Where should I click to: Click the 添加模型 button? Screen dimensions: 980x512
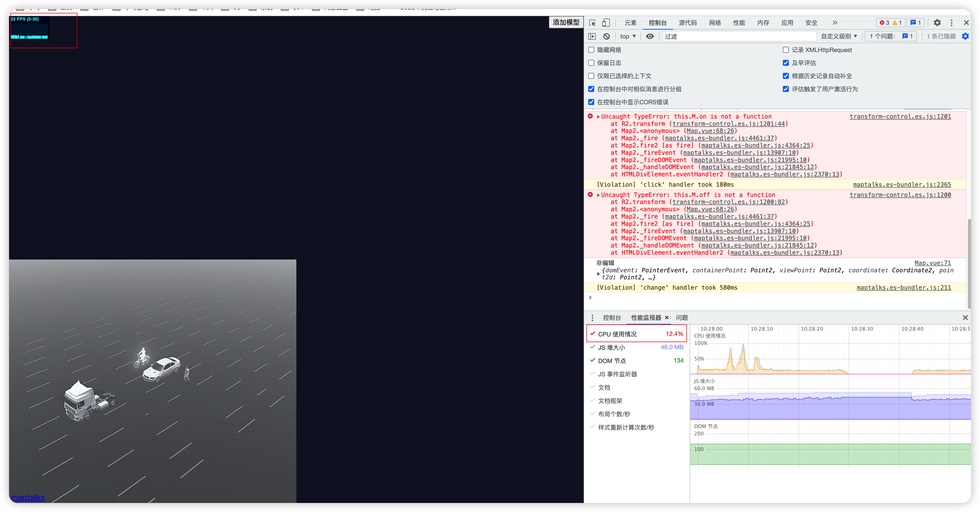(x=566, y=22)
